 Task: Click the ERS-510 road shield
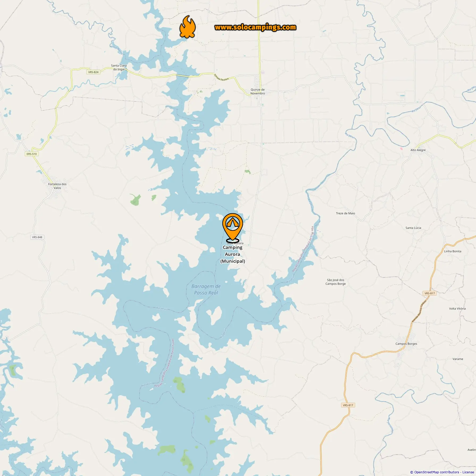pyautogui.click(x=32, y=154)
